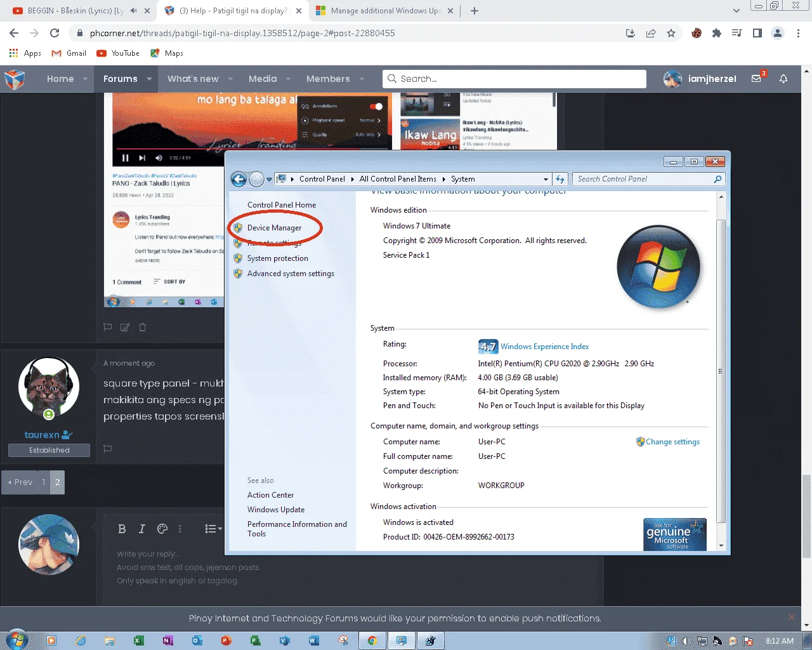Toggle Chrome side panel
Image resolution: width=812 pixels, height=650 pixels.
[757, 33]
